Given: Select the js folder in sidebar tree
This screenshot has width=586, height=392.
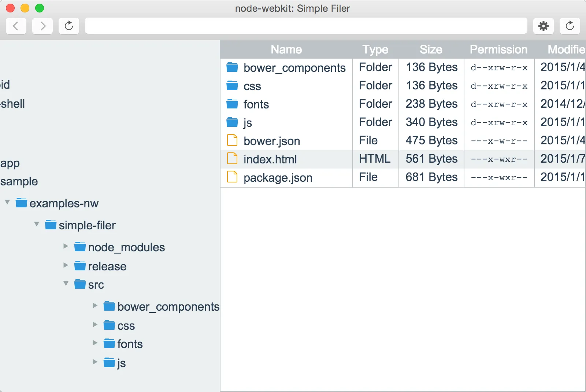Looking at the screenshot, I should (121, 363).
